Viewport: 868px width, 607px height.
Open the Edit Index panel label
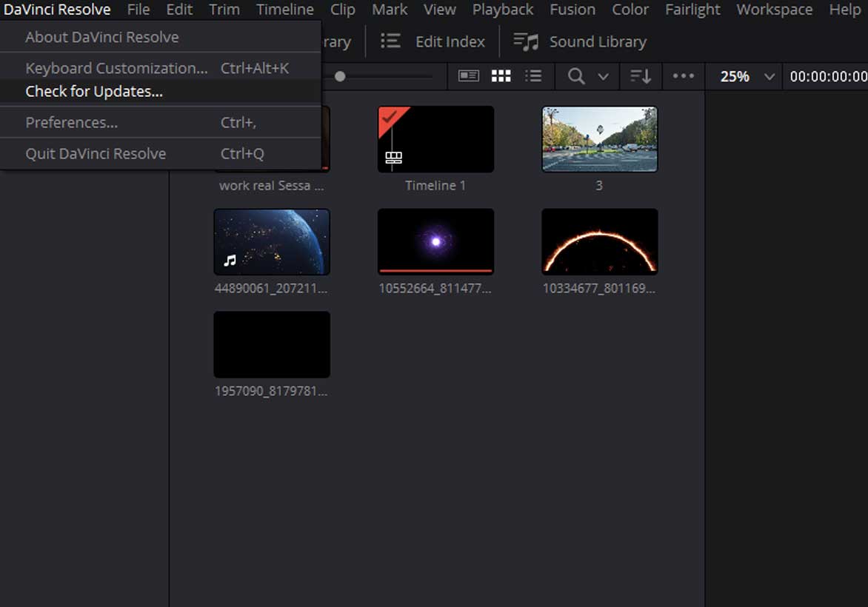click(x=450, y=41)
